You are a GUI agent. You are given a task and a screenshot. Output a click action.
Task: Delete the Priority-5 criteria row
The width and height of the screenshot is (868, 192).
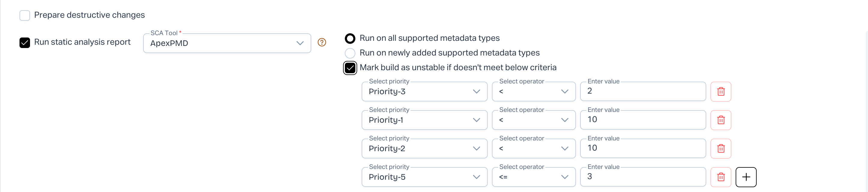[x=721, y=177]
